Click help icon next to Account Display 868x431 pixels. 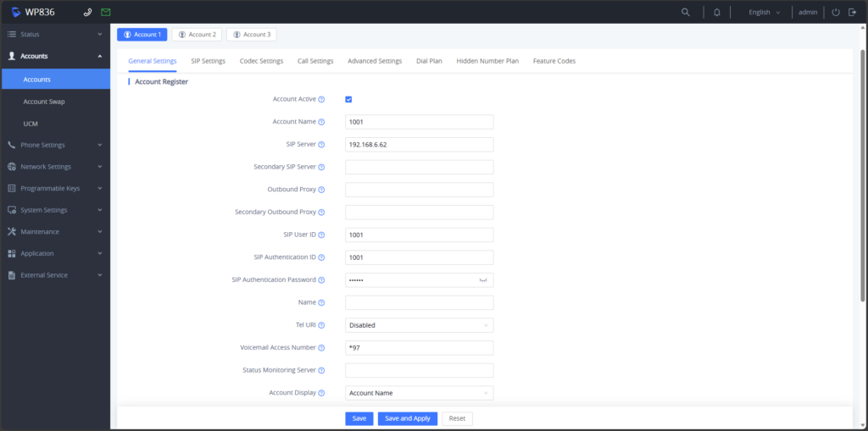(x=321, y=393)
